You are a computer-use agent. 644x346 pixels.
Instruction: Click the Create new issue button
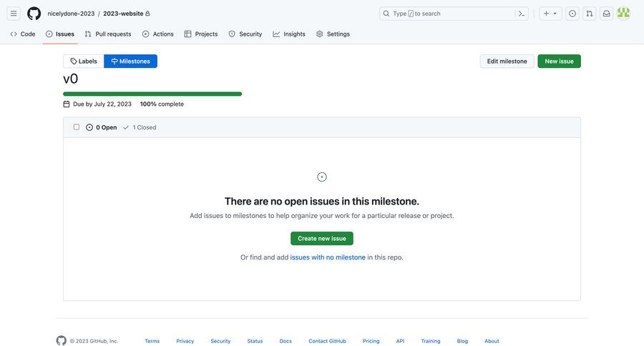tap(322, 239)
